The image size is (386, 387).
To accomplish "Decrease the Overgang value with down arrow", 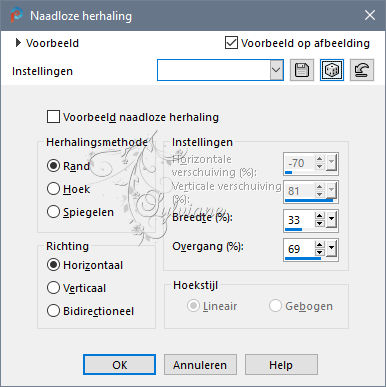I will click(320, 252).
